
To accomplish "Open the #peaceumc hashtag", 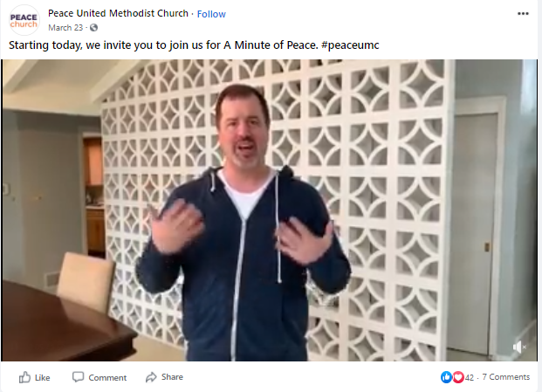I will coord(350,45).
